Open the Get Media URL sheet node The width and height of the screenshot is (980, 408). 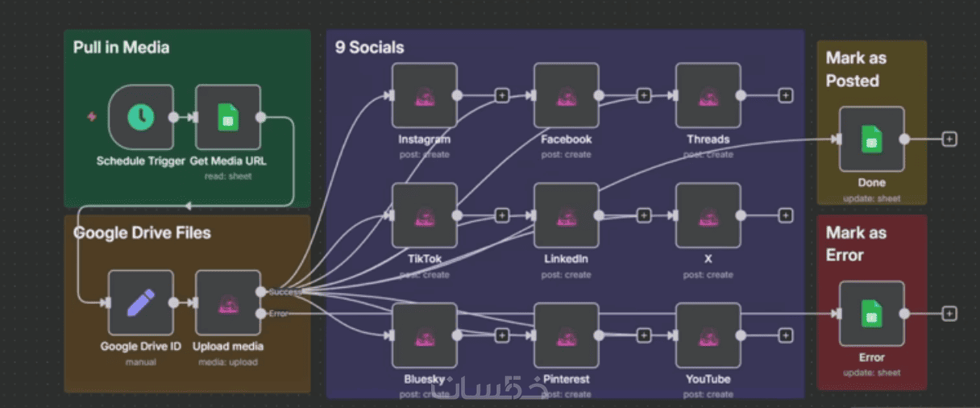[228, 117]
